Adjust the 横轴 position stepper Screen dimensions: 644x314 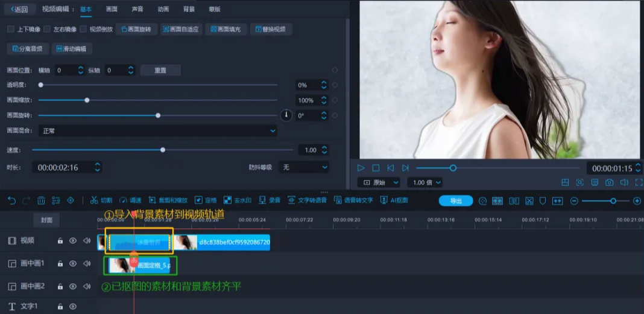pyautogui.click(x=81, y=71)
